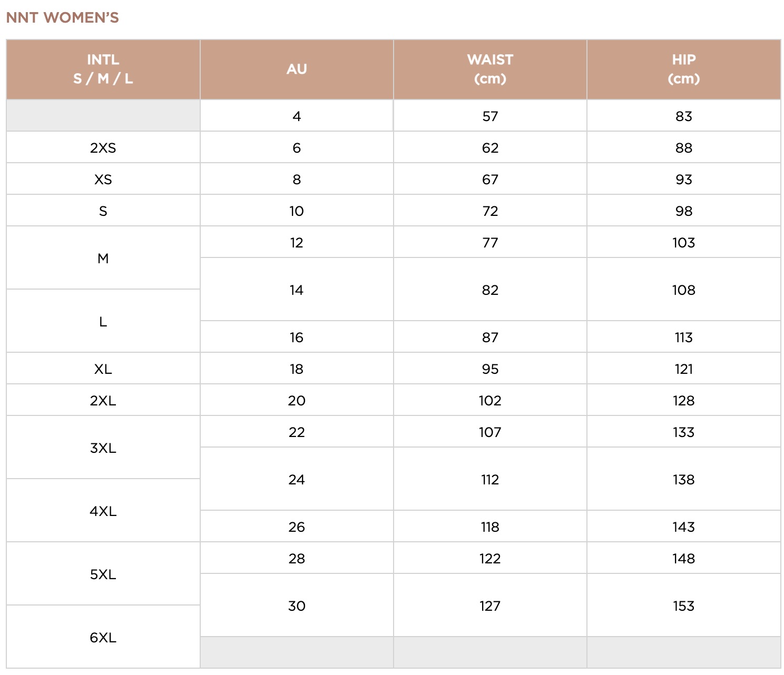Screen dimensions: 784x675
Task: Select the XS size cell
Action: pos(103,179)
